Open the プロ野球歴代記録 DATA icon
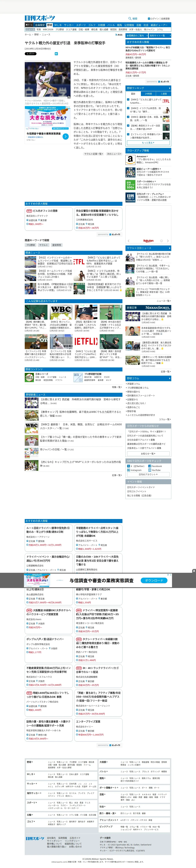This screenshot has height=868, width=196. [78, 377]
